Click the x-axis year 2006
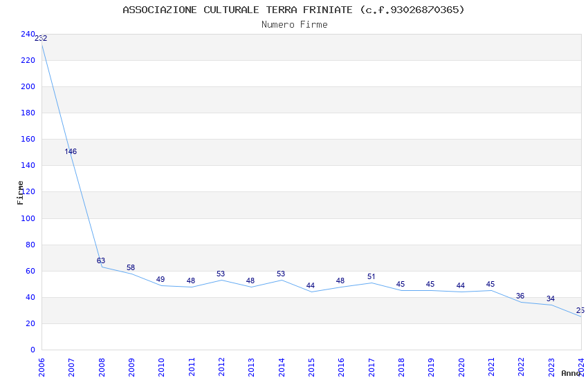 pyautogui.click(x=42, y=368)
